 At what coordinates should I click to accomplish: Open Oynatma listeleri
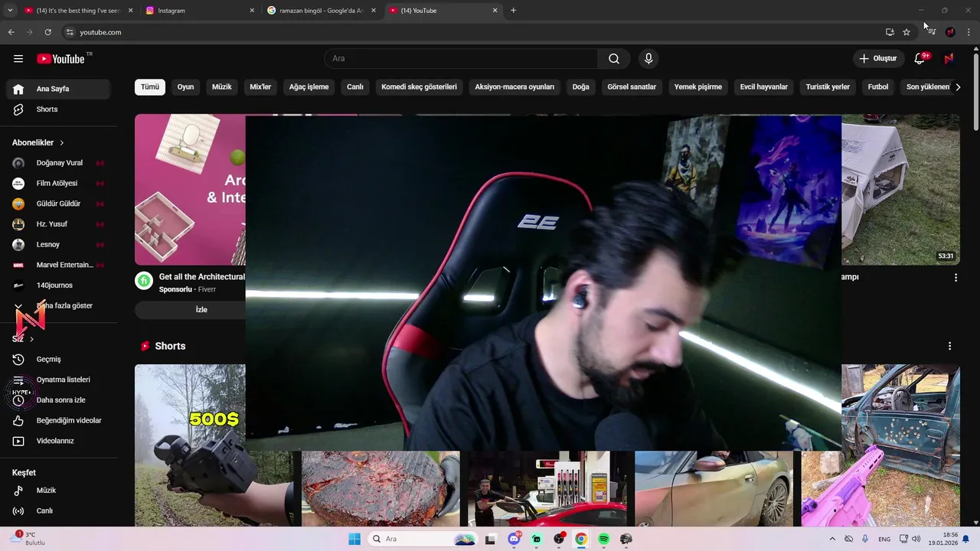[60, 380]
